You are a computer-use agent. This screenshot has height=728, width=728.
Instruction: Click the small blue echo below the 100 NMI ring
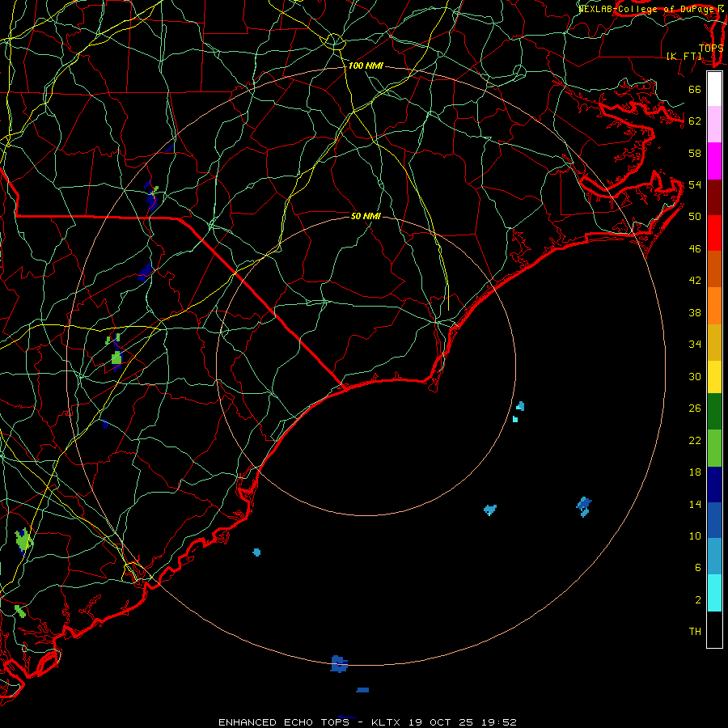click(x=362, y=690)
